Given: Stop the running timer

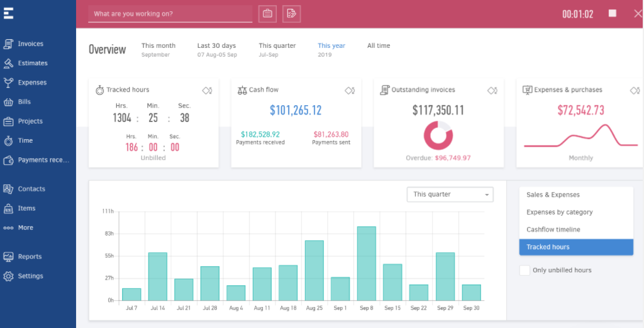Looking at the screenshot, I should pos(613,13).
